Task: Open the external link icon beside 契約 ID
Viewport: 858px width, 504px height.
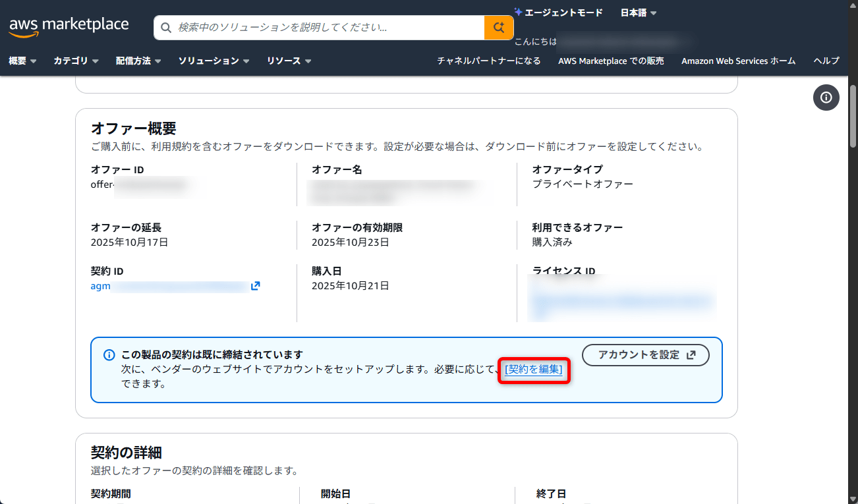Action: pyautogui.click(x=255, y=286)
